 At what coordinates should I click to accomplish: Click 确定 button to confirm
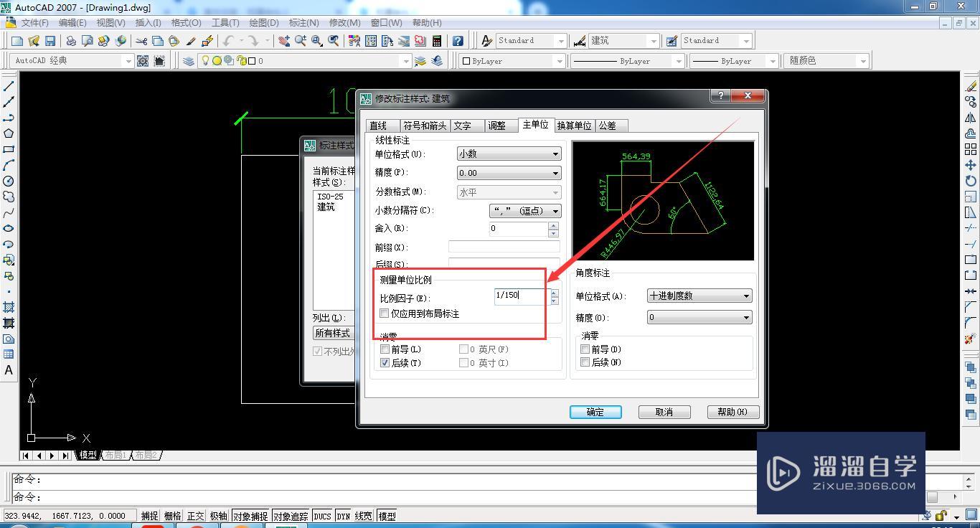tap(595, 412)
